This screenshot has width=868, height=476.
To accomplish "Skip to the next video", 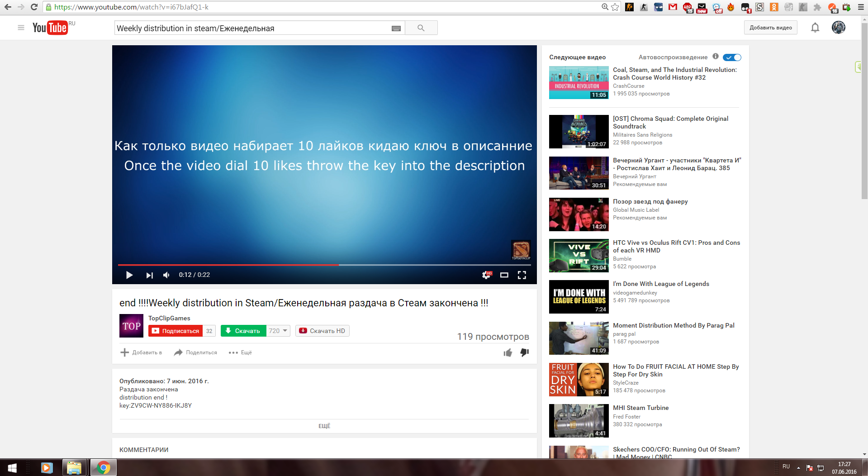I will click(x=149, y=275).
